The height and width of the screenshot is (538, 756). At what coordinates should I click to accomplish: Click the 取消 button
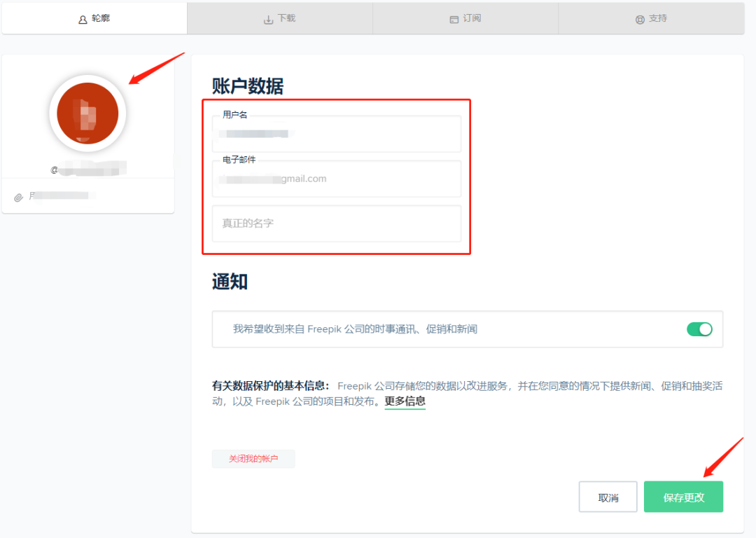click(608, 497)
